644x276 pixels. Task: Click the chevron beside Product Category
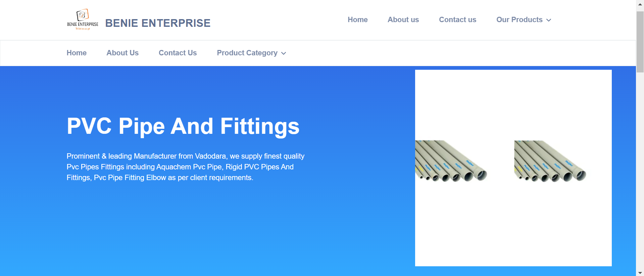[284, 53]
